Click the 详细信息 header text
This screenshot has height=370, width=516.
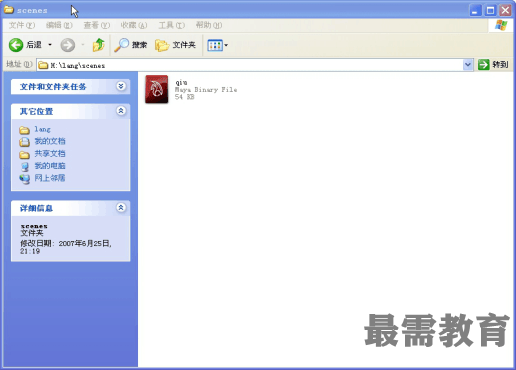tap(36, 208)
